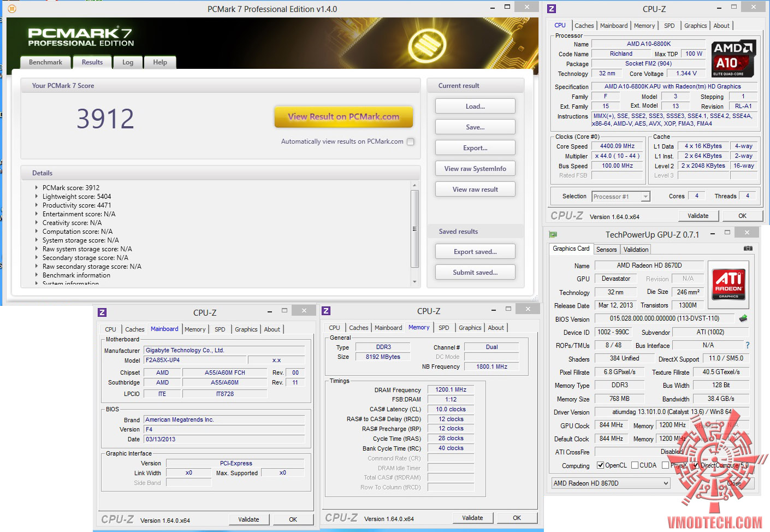Click the GPU-Z title bar icon
This screenshot has width=770, height=532.
click(x=553, y=234)
